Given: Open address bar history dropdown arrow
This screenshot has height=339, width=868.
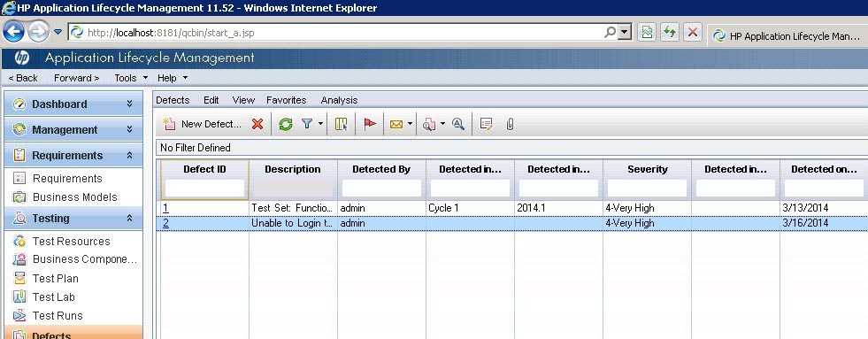Looking at the screenshot, I should tap(625, 33).
